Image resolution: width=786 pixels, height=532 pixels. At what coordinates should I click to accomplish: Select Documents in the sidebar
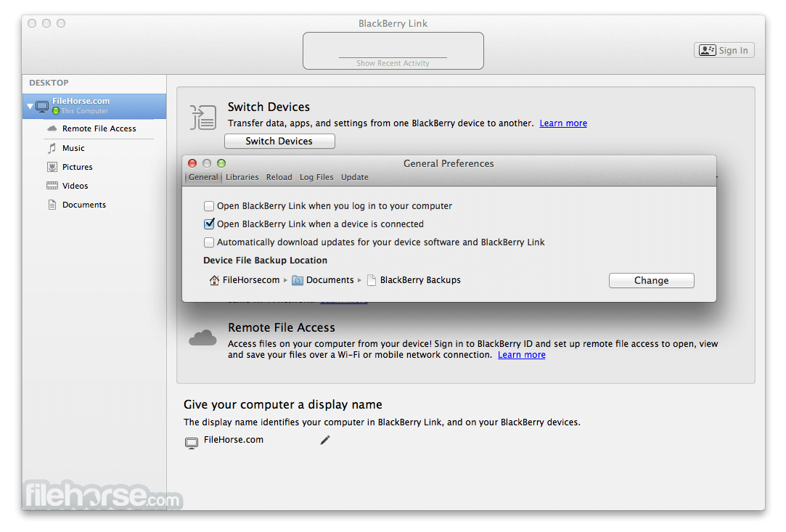tap(84, 205)
